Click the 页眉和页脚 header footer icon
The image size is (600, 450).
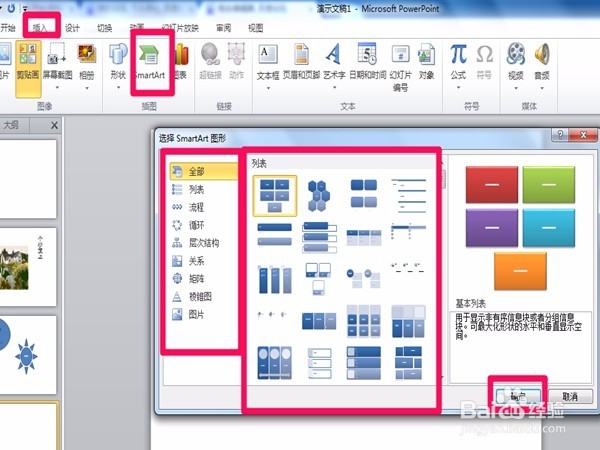tap(301, 62)
